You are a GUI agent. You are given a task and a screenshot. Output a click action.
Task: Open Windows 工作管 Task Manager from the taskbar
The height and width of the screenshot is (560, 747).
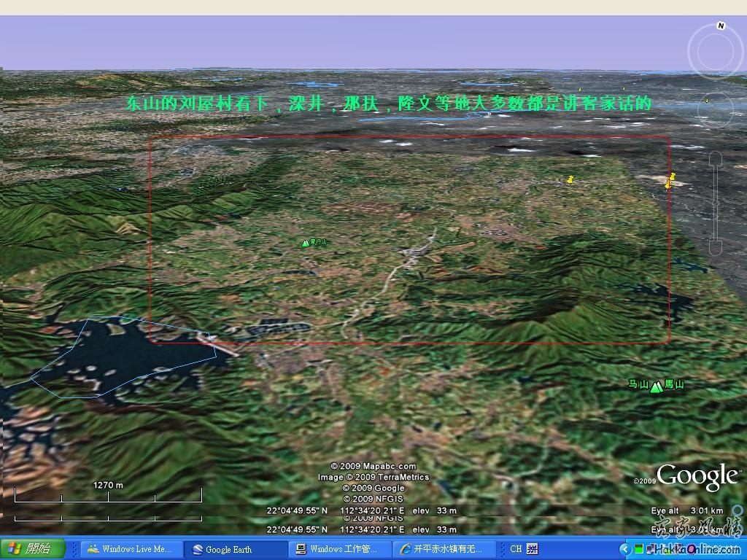pos(340,550)
